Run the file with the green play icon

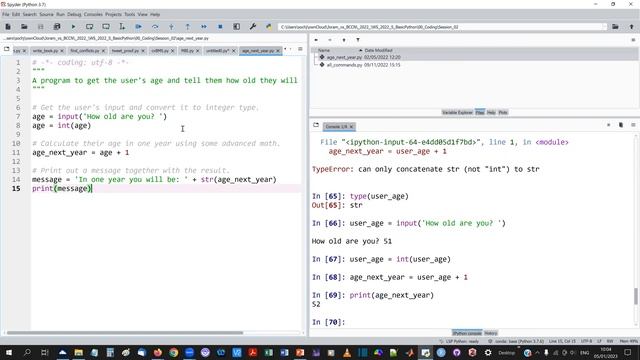pyautogui.click(x=73, y=27)
